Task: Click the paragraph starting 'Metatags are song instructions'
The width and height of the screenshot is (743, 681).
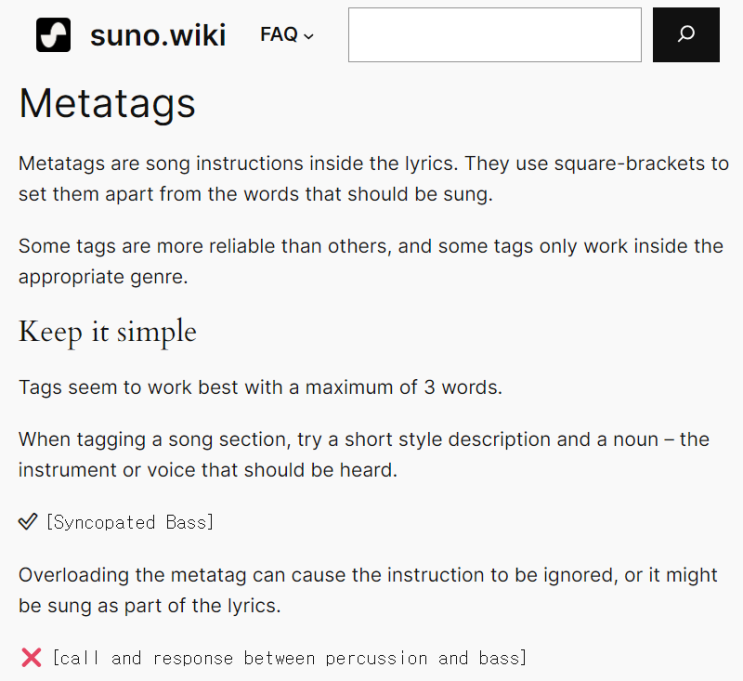Action: [373, 179]
